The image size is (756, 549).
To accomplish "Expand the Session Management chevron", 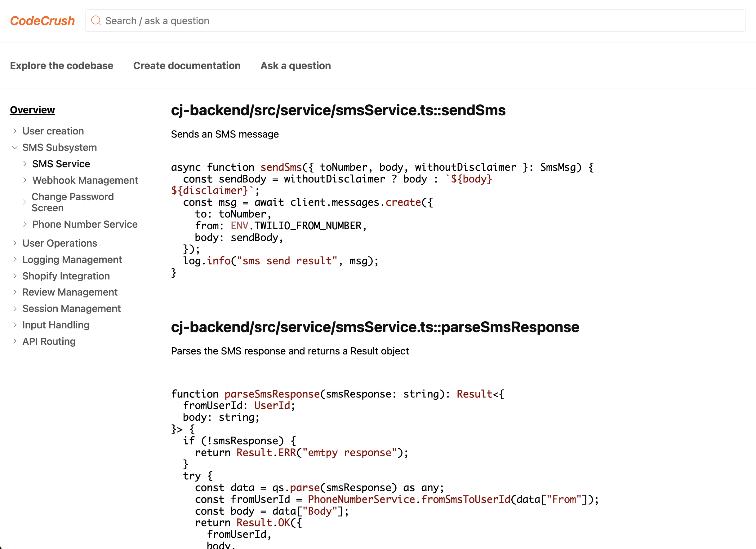I will (x=15, y=309).
